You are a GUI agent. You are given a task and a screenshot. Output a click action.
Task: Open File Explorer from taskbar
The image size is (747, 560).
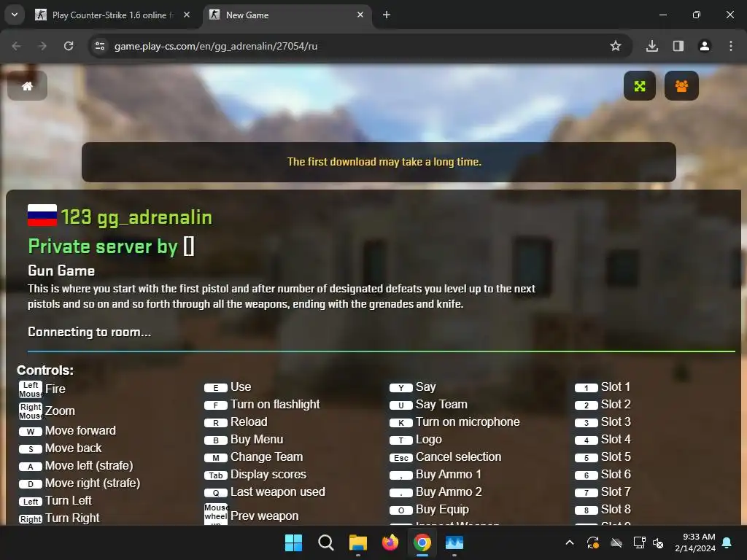[x=357, y=542]
